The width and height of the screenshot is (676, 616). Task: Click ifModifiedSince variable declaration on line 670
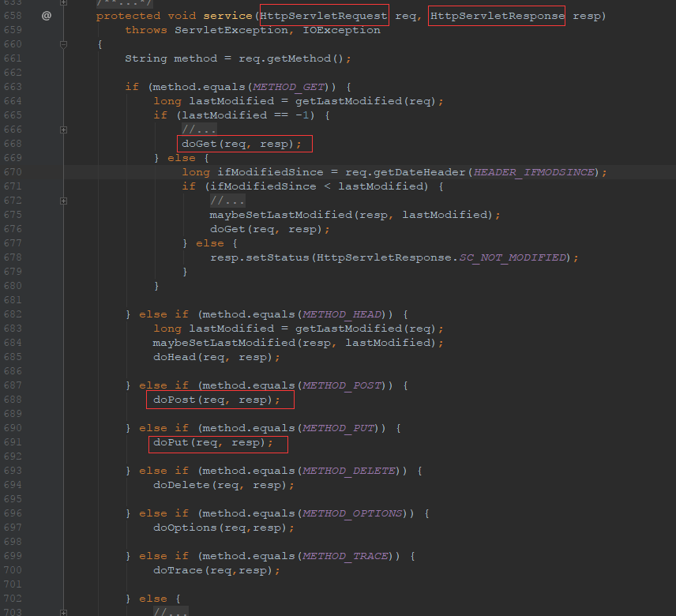270,172
